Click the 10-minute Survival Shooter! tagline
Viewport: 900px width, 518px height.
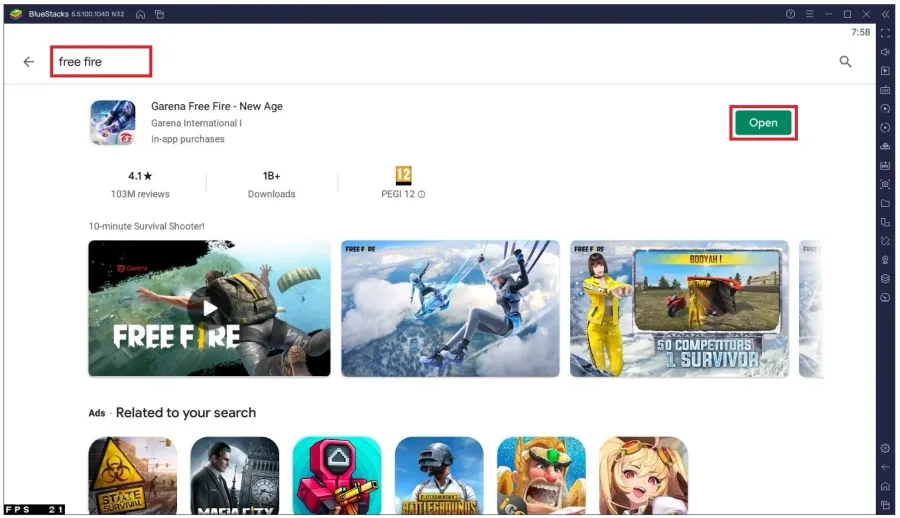pos(146,226)
